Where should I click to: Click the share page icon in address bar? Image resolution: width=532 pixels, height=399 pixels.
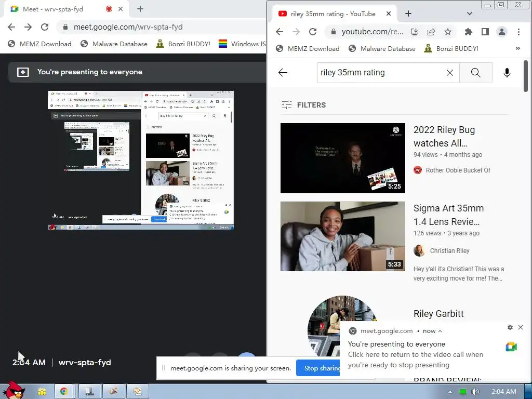(431, 32)
